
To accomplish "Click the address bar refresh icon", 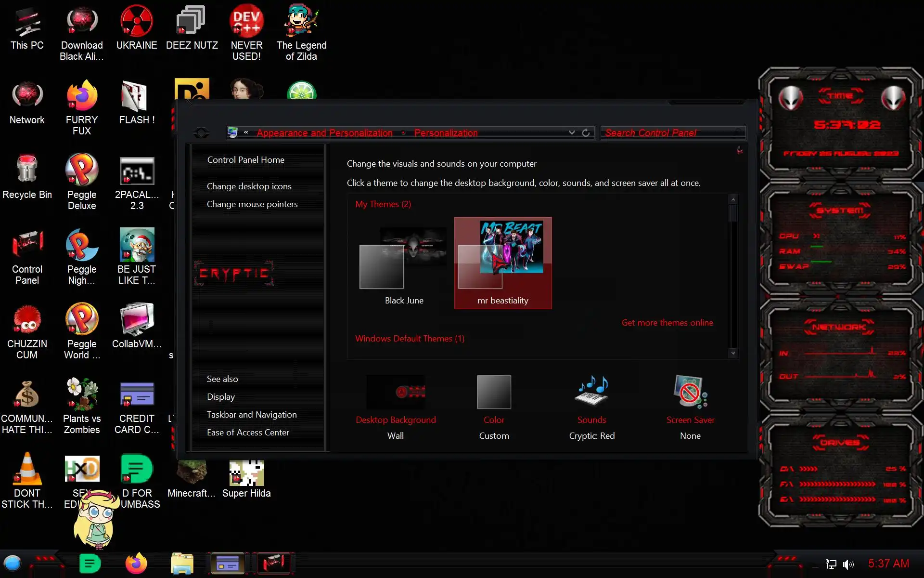I will pyautogui.click(x=586, y=133).
